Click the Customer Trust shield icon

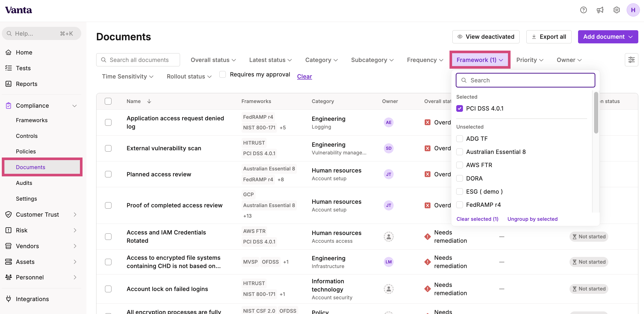tap(9, 215)
